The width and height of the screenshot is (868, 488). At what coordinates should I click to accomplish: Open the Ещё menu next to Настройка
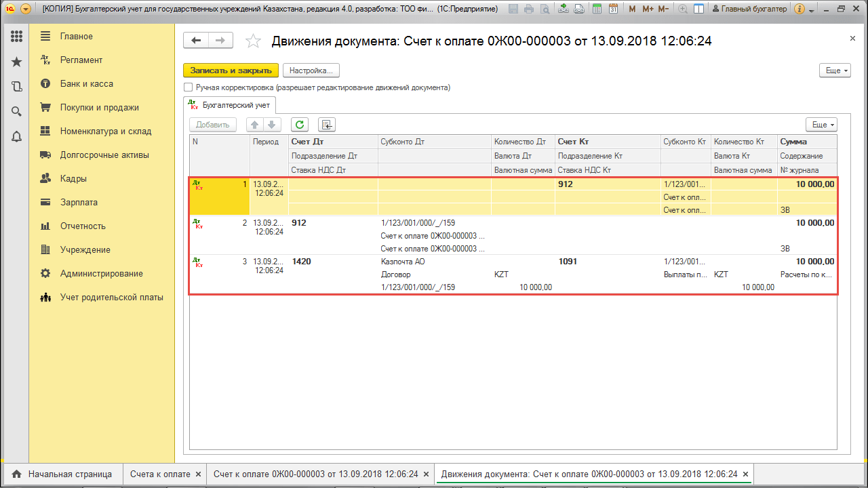(834, 70)
